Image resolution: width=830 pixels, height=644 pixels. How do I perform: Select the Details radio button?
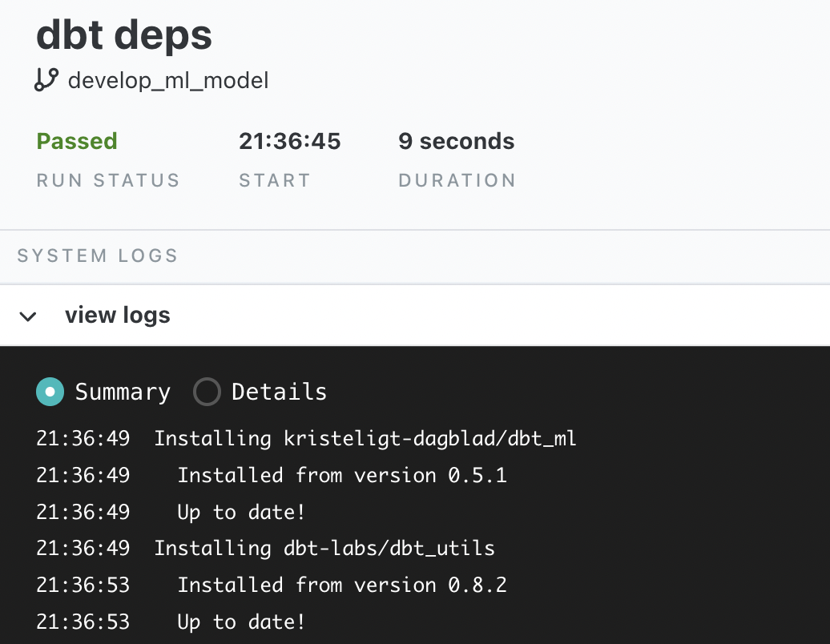coord(207,392)
